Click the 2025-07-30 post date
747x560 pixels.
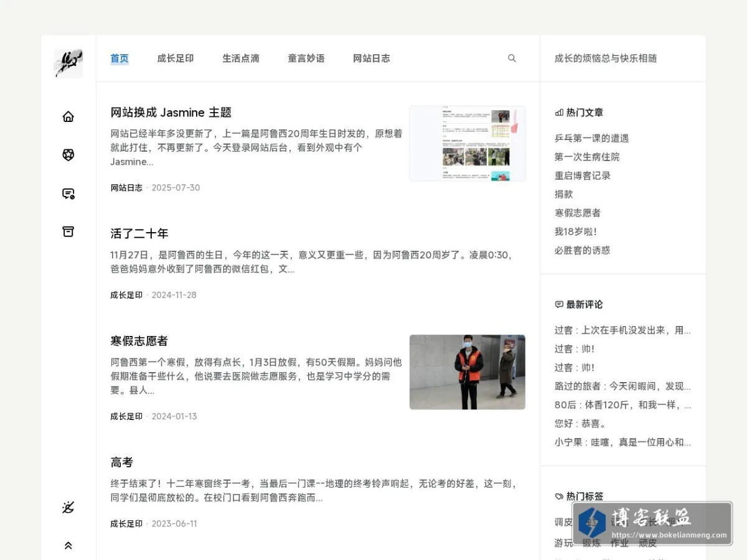pos(176,188)
